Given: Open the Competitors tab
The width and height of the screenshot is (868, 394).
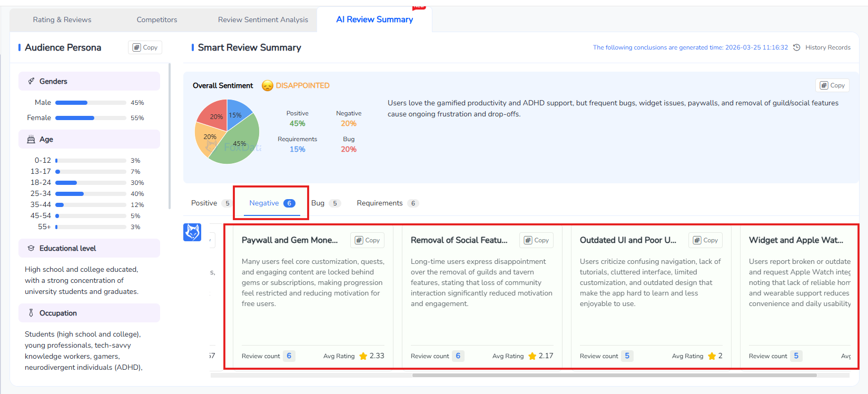Looking at the screenshot, I should 157,19.
